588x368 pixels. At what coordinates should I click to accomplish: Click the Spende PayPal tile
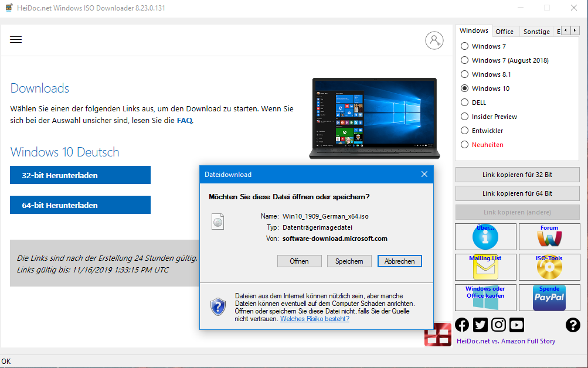pos(549,298)
